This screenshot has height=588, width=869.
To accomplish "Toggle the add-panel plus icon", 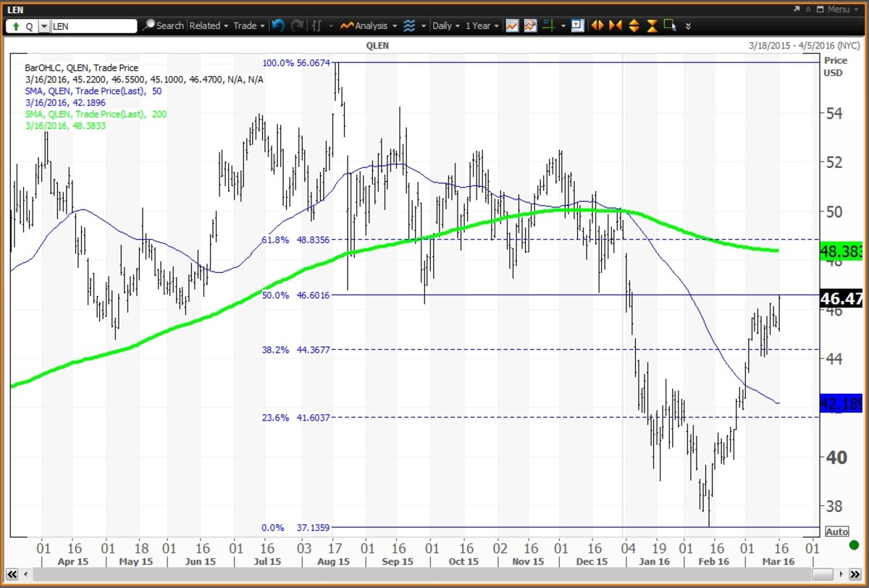I will coord(577,25).
